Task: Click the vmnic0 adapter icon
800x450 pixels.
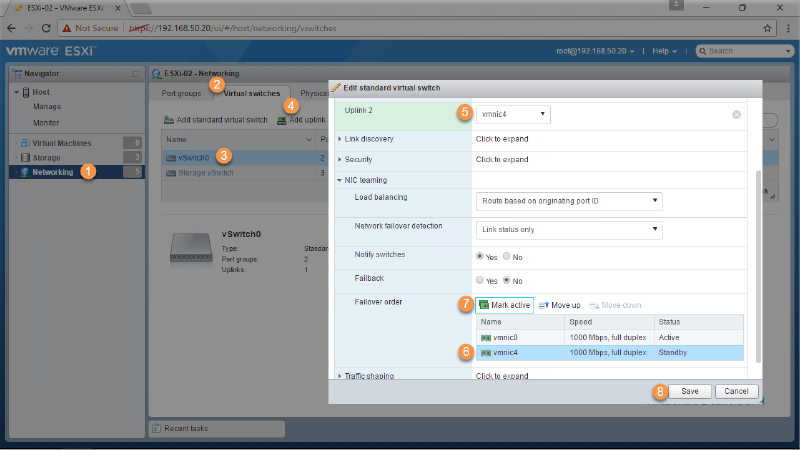Action: coord(486,338)
